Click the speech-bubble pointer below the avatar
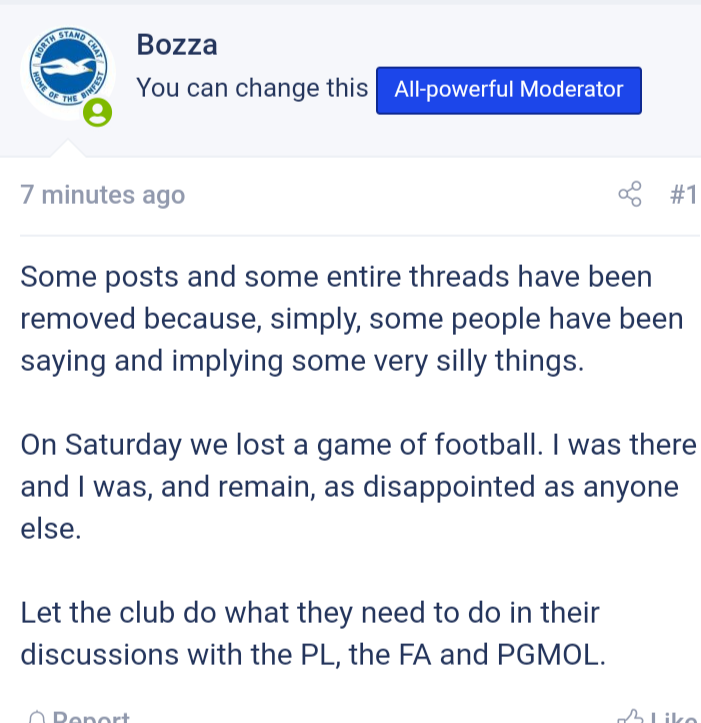 pos(68,148)
